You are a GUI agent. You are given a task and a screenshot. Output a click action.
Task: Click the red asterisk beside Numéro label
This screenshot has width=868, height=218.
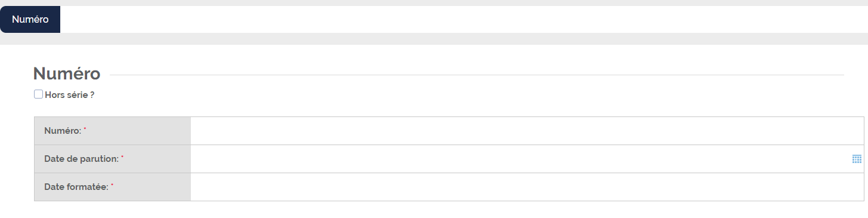(x=85, y=128)
